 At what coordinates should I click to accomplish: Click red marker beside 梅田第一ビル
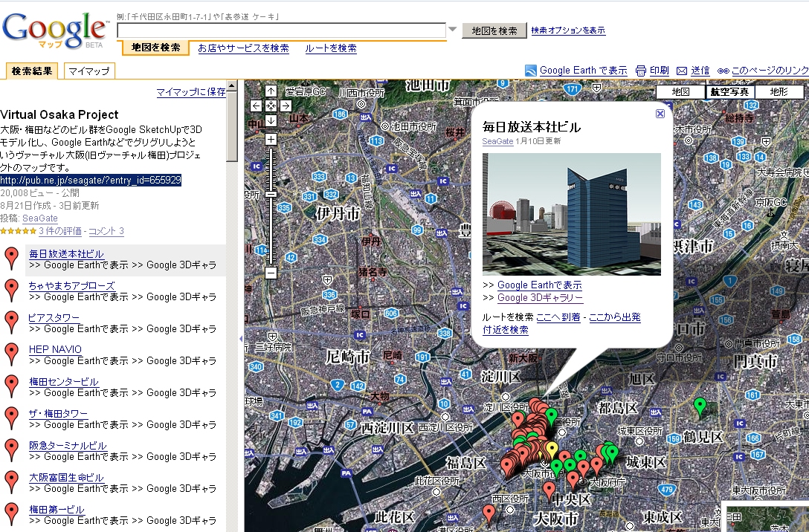click(x=11, y=514)
